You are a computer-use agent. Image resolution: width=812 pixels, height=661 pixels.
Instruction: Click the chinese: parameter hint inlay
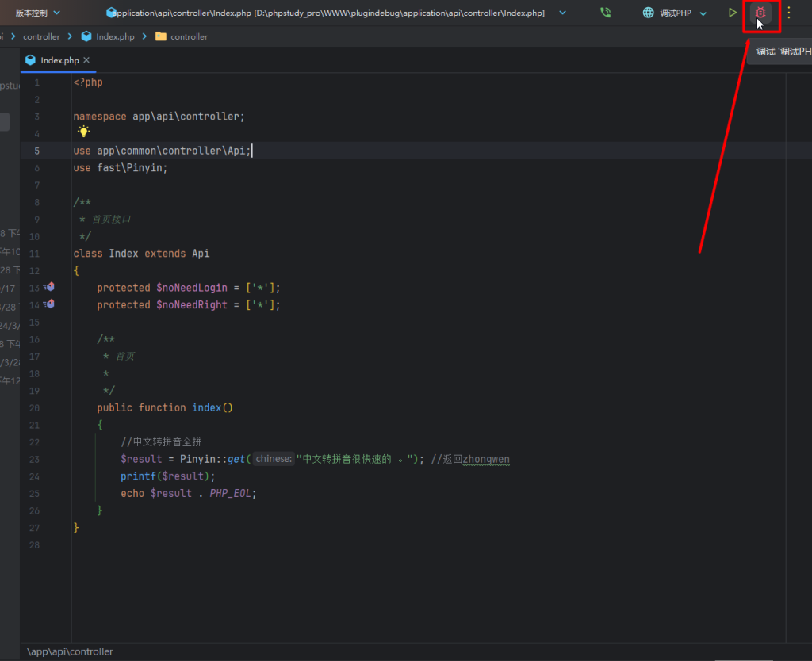coord(273,458)
